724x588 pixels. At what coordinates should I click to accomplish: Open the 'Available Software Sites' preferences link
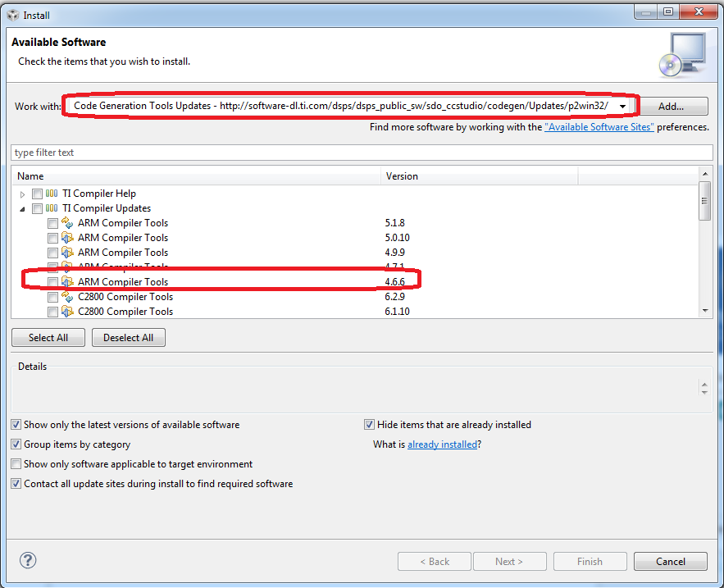[x=599, y=127]
